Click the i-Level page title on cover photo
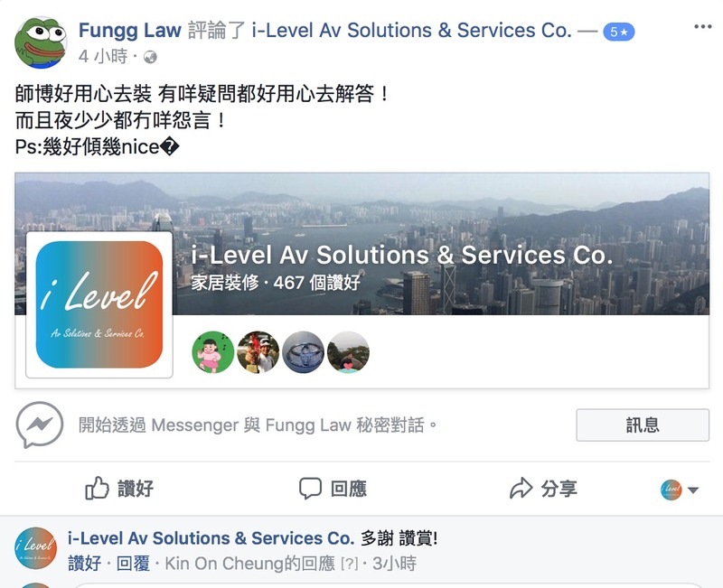723x588 pixels. pos(402,255)
